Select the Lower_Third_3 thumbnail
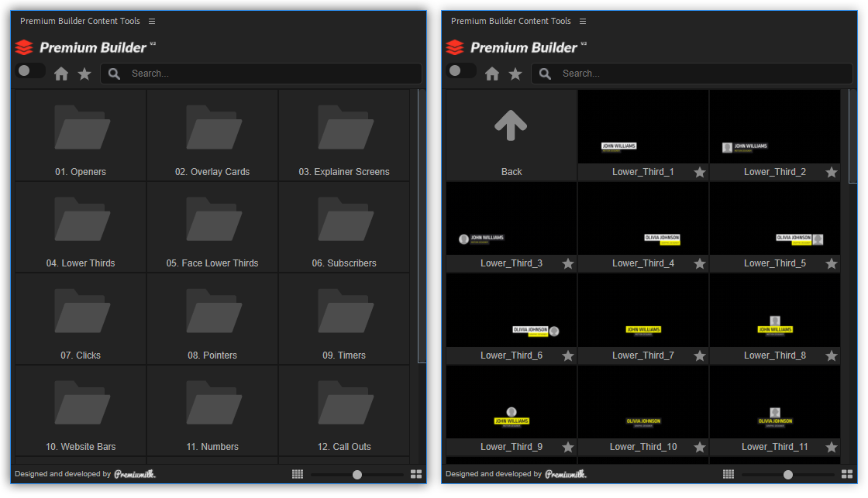868x498 pixels. pos(511,218)
